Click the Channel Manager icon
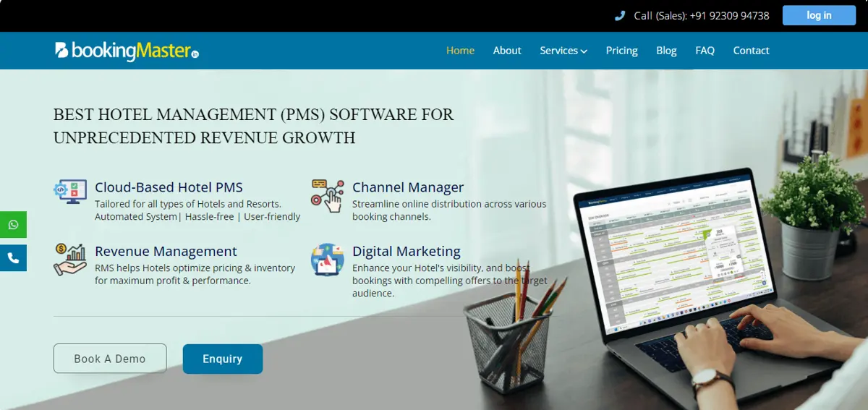This screenshot has height=410, width=868. pos(328,195)
